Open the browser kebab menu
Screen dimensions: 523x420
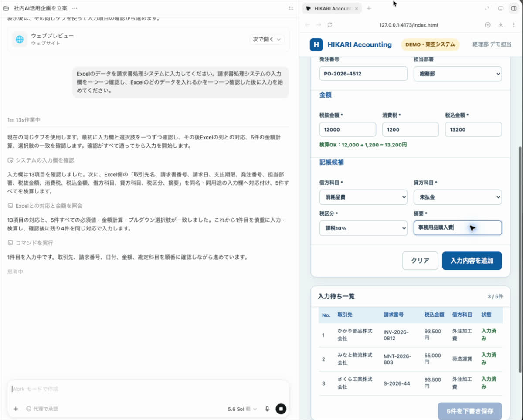(x=513, y=25)
